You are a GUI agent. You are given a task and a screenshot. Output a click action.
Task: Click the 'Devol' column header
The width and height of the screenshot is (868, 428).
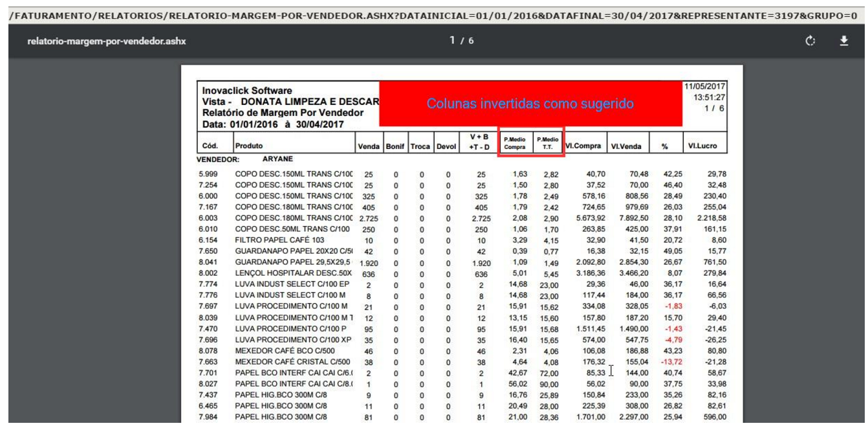click(x=446, y=146)
